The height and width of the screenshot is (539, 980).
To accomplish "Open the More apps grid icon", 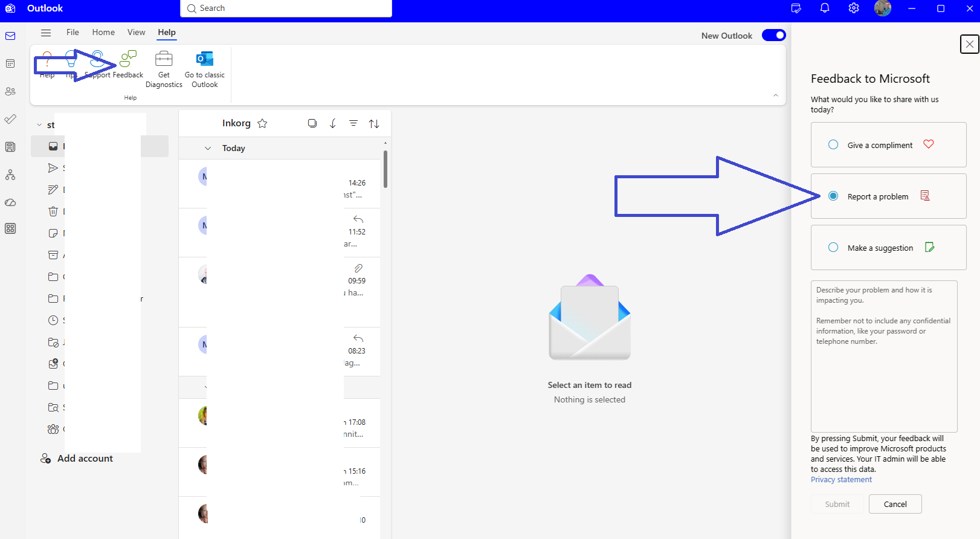I will pyautogui.click(x=10, y=228).
